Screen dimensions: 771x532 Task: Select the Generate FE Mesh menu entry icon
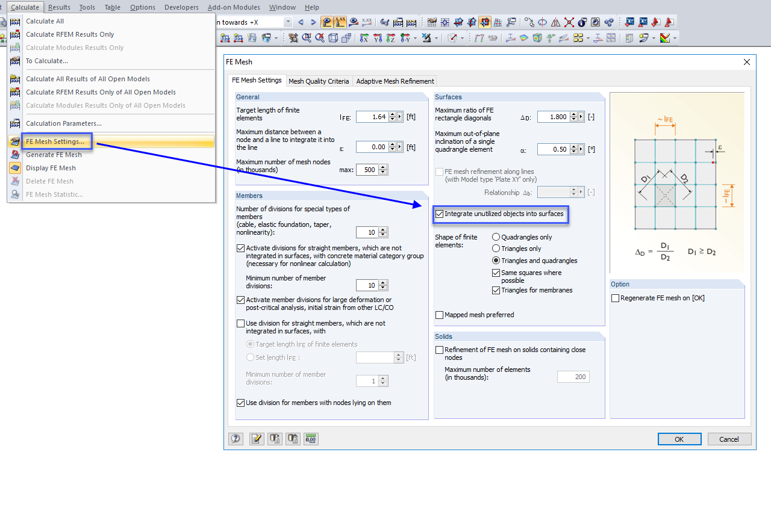click(x=15, y=155)
